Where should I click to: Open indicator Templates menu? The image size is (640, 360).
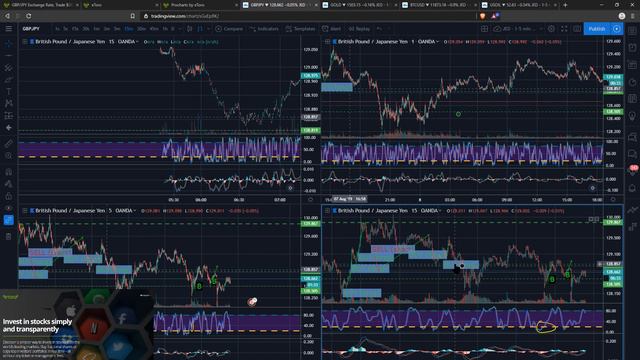click(300, 29)
